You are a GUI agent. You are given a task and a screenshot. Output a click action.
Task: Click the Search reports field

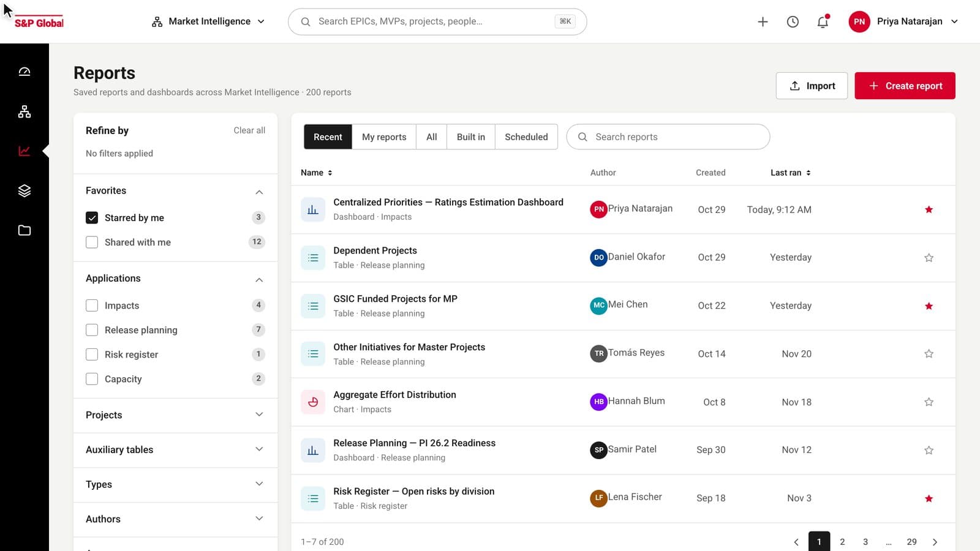pos(668,137)
